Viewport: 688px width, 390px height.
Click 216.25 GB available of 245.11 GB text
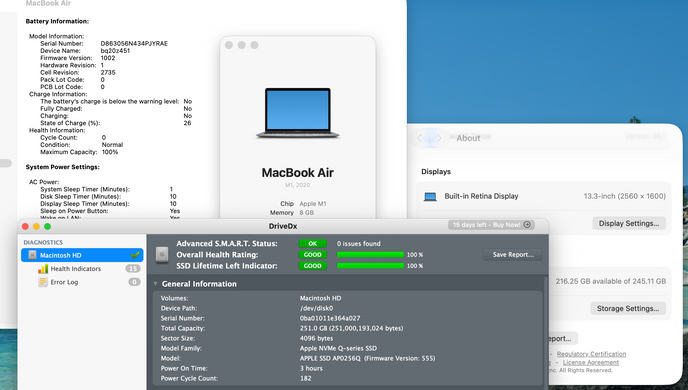pos(610,281)
